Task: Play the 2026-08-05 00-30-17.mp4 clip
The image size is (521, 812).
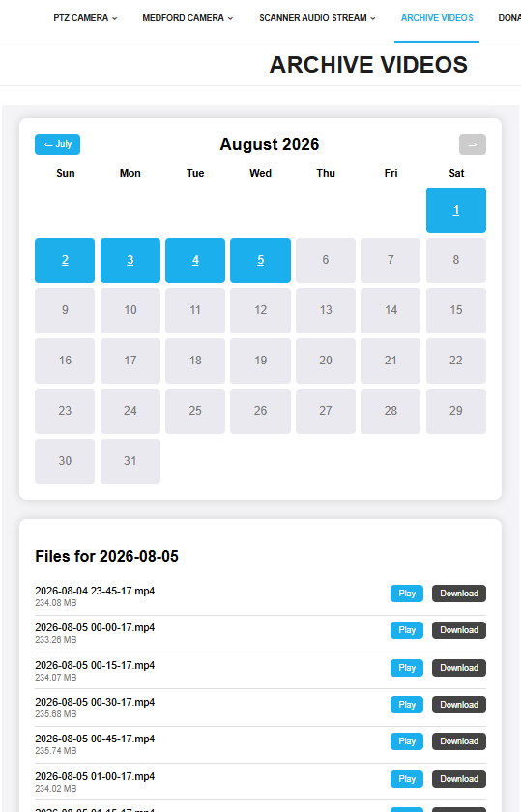Action: [x=407, y=705]
